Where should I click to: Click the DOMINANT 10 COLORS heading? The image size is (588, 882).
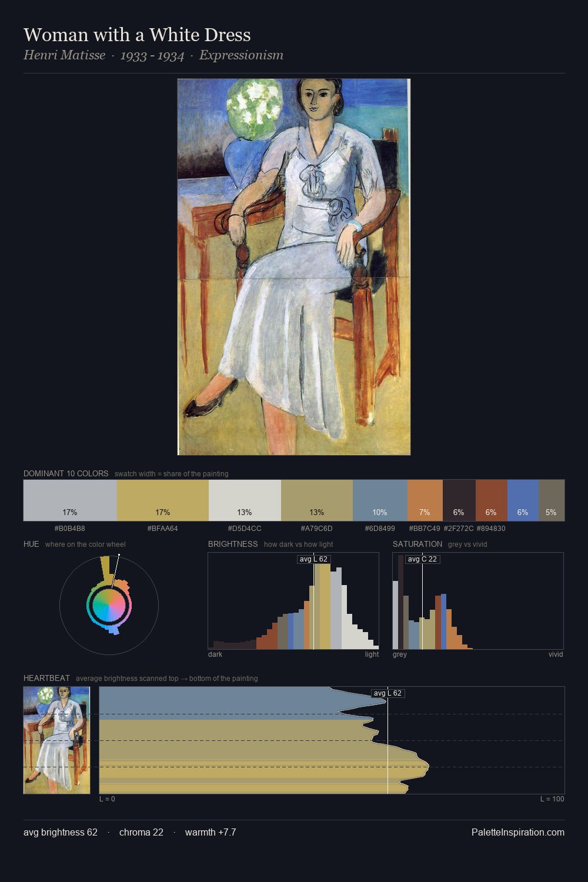(x=66, y=473)
